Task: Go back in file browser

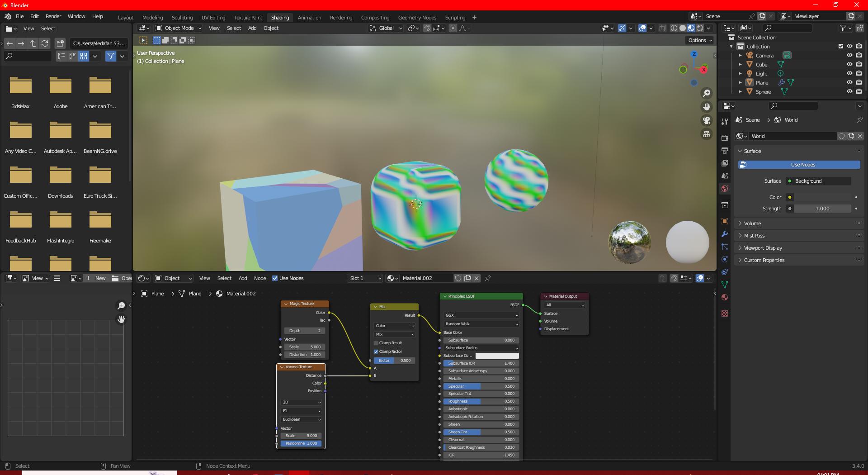Action: tap(9, 43)
